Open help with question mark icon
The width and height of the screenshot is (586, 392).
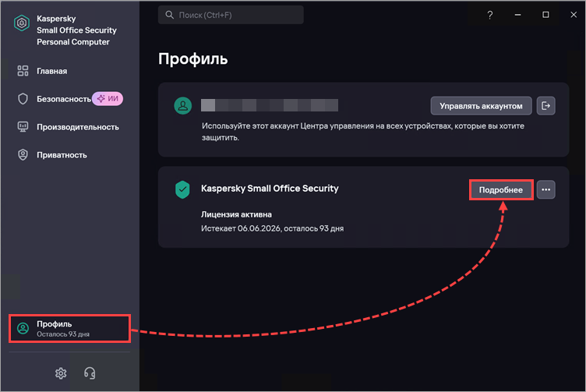489,15
